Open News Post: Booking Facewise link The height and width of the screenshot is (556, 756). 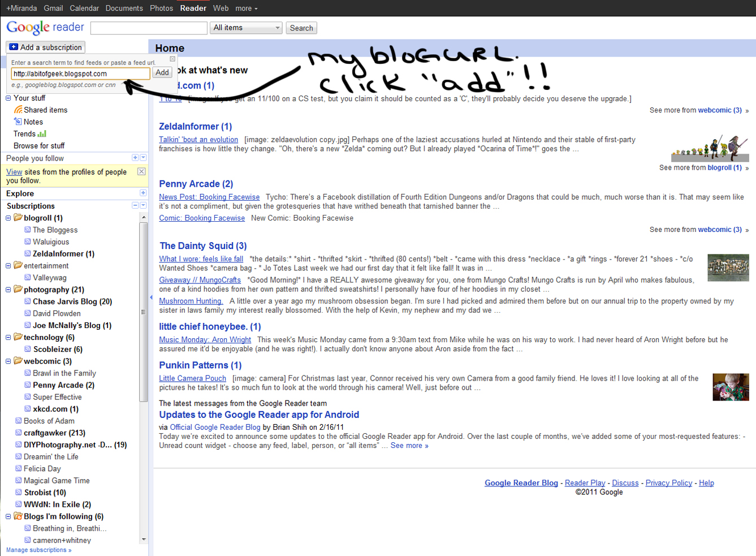coord(209,197)
